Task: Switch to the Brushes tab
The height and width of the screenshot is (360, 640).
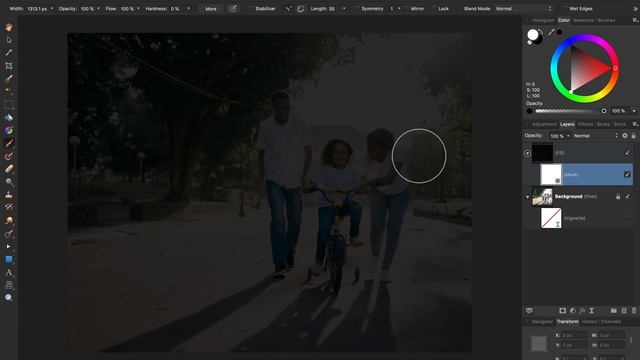Action: [606, 20]
